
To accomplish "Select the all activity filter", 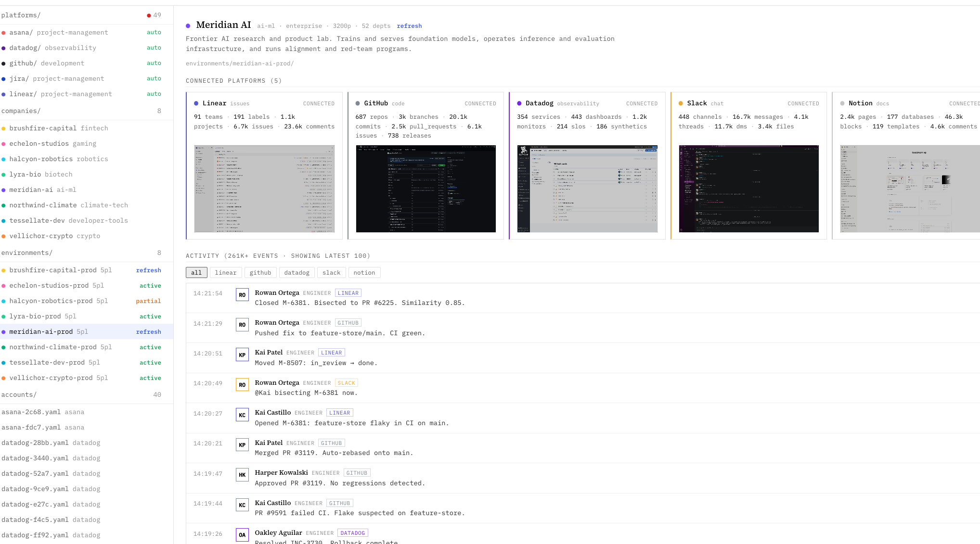I will click(x=196, y=273).
